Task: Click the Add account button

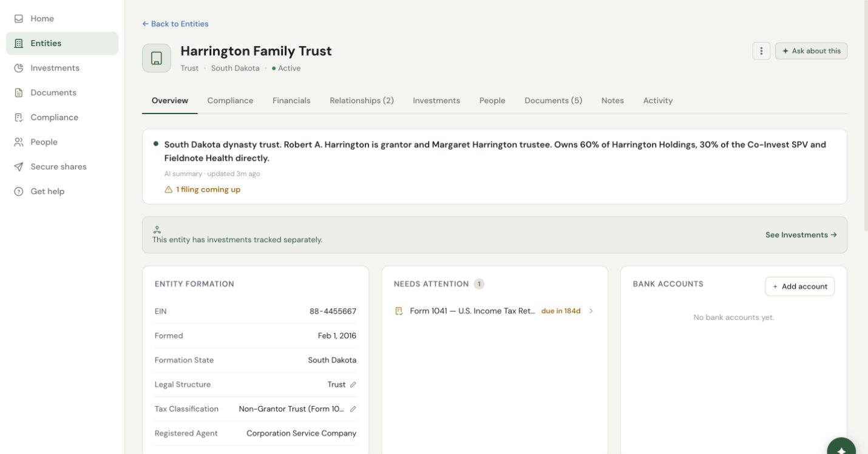Action: coord(800,286)
